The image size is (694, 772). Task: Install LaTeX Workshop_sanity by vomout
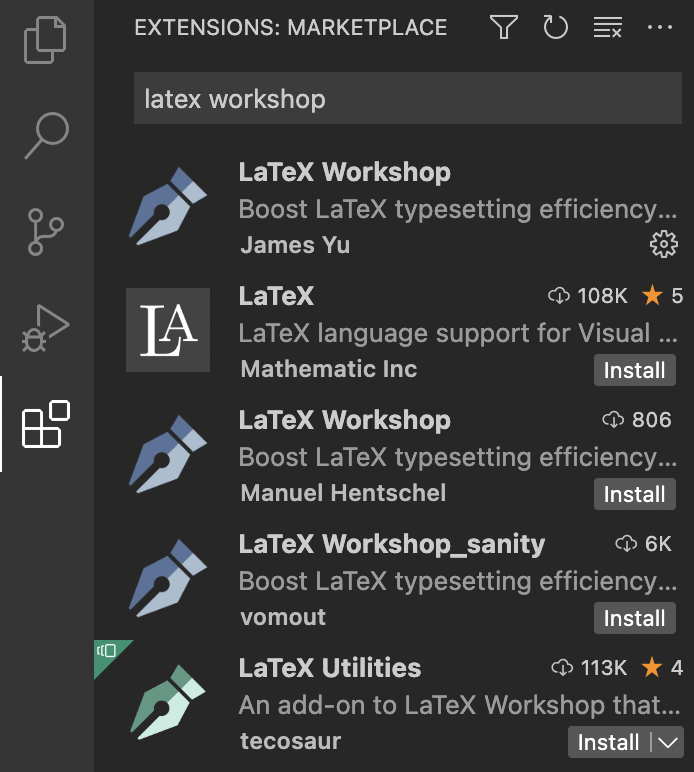634,618
